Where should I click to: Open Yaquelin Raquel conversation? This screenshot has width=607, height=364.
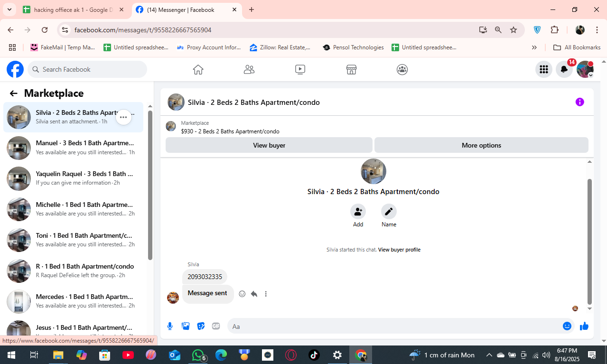[74, 178]
